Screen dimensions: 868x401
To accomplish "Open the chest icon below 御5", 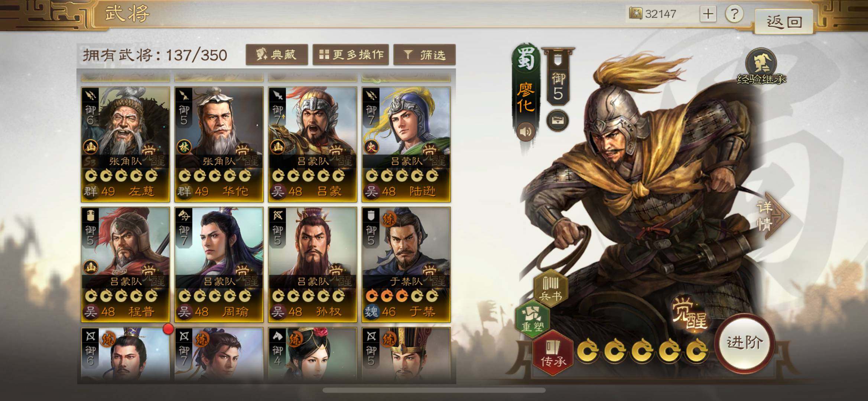I will [557, 121].
